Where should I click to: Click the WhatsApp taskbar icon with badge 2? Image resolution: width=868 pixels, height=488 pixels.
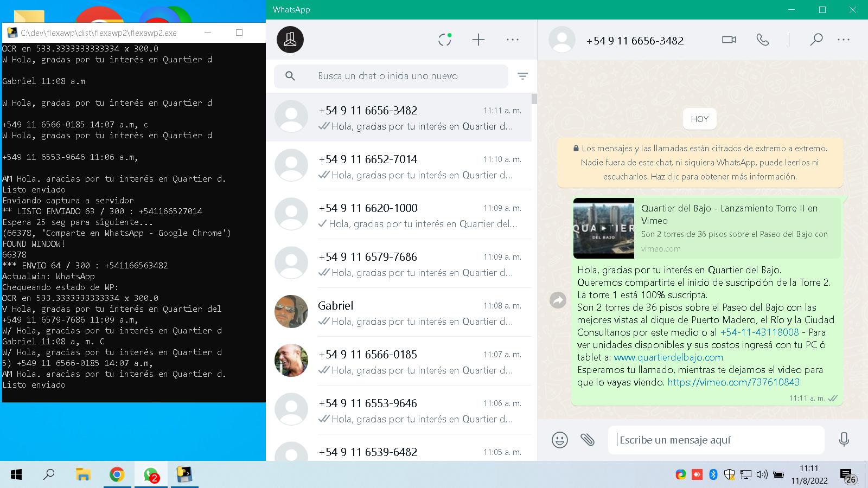coord(151,475)
